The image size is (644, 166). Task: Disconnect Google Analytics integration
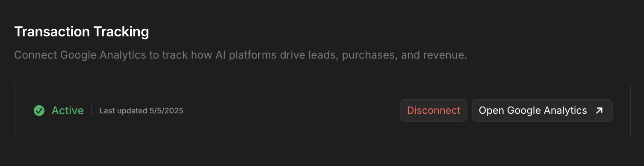(x=434, y=110)
